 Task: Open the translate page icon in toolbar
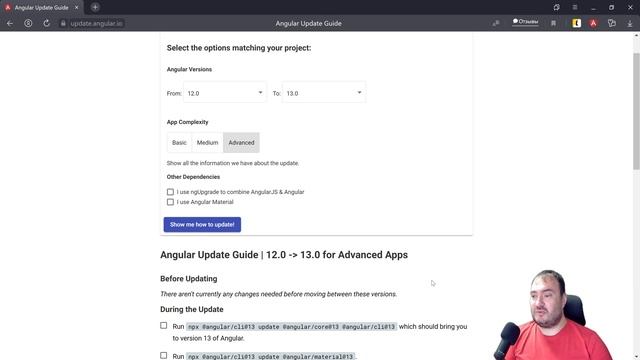[496, 23]
